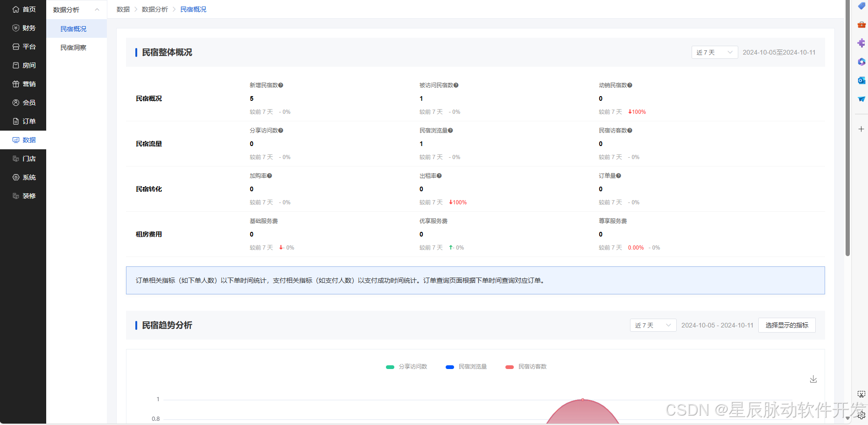The width and height of the screenshot is (868, 425).
Task: Click the Microsoft 365 icon in browser sidebar
Action: pos(861,62)
